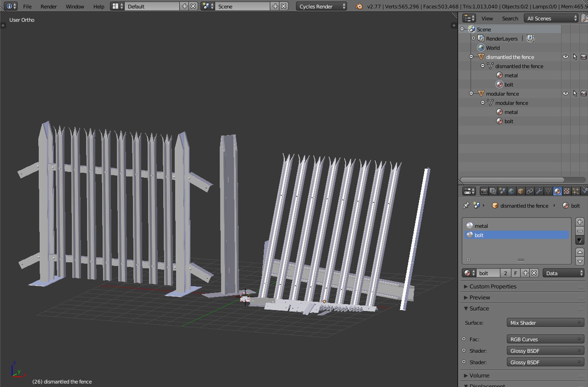The height and width of the screenshot is (387, 588).
Task: Open the Data material link dropdown
Action: pyautogui.click(x=564, y=273)
